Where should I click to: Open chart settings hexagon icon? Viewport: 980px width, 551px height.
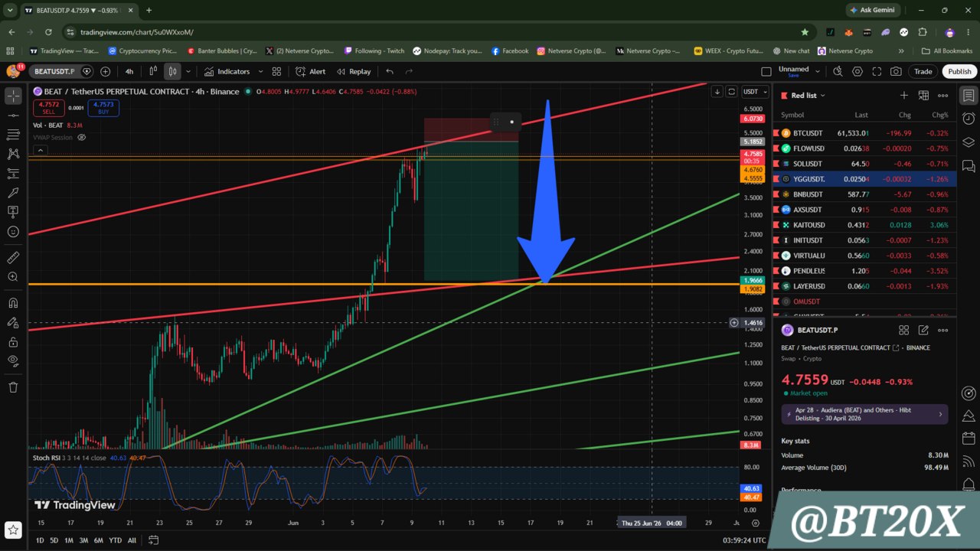[857, 71]
